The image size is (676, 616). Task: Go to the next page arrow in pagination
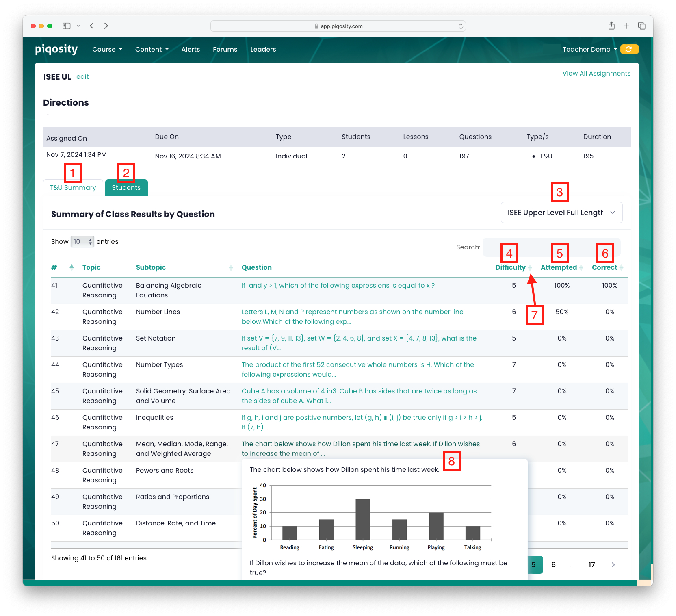tap(613, 565)
